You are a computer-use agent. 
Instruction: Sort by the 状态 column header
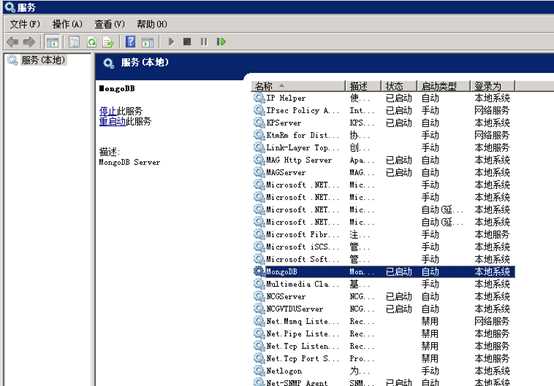pos(399,86)
